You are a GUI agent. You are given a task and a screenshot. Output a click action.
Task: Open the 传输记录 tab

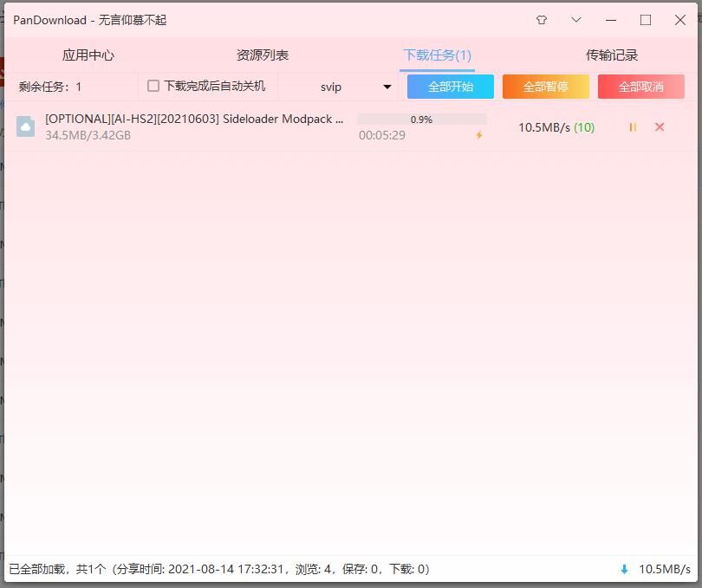(x=612, y=55)
